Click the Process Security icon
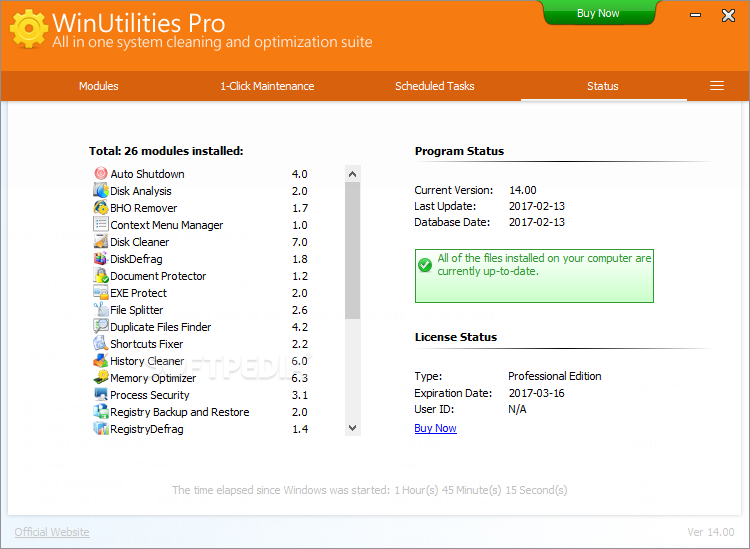This screenshot has width=750, height=549. point(100,394)
